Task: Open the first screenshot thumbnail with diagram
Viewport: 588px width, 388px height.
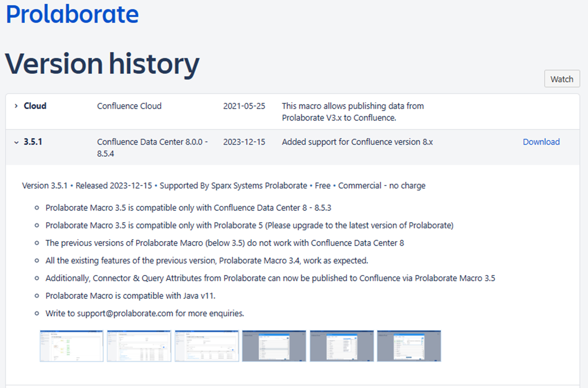Action: click(72, 346)
